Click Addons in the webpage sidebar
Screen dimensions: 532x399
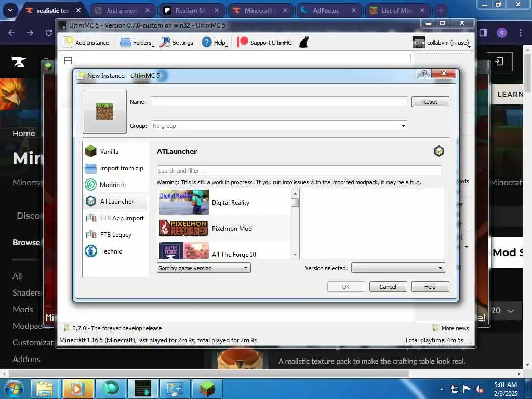pyautogui.click(x=26, y=359)
